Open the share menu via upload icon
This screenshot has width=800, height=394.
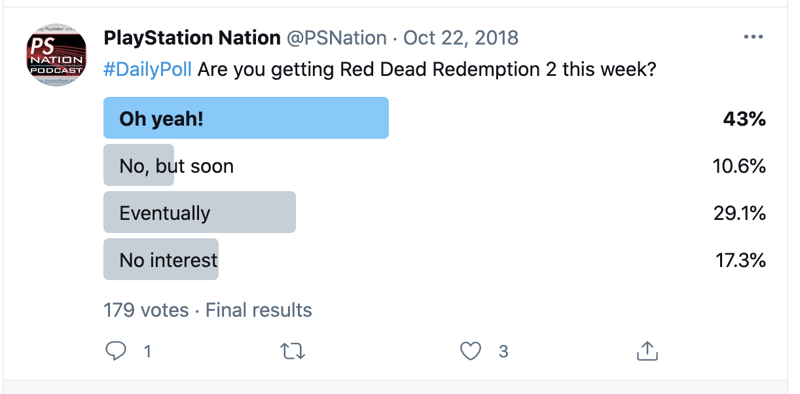[647, 351]
